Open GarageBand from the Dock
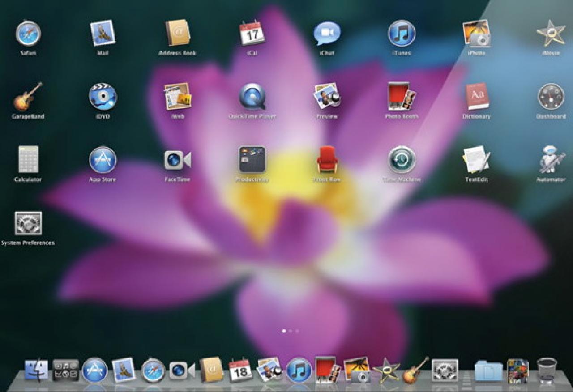Screen dimensions: 573x392 (x=415, y=370)
